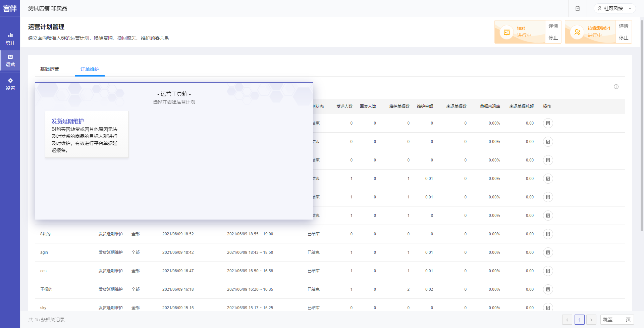This screenshot has height=328, width=644.
Task: Click the 客伴 logo in the corner
Action: pos(10,8)
